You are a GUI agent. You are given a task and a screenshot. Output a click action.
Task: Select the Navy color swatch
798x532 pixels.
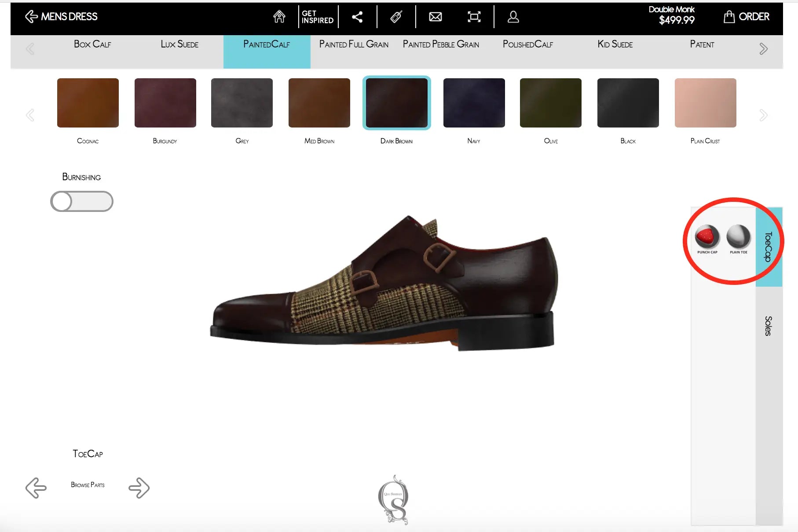(x=474, y=102)
